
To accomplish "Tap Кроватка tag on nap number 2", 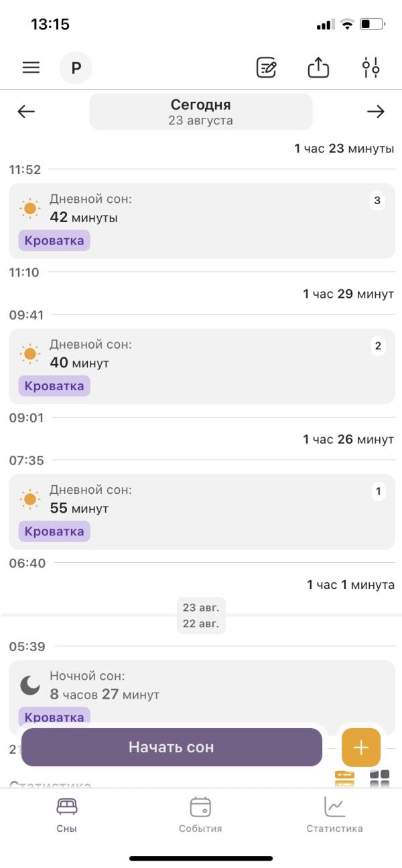I will click(54, 385).
